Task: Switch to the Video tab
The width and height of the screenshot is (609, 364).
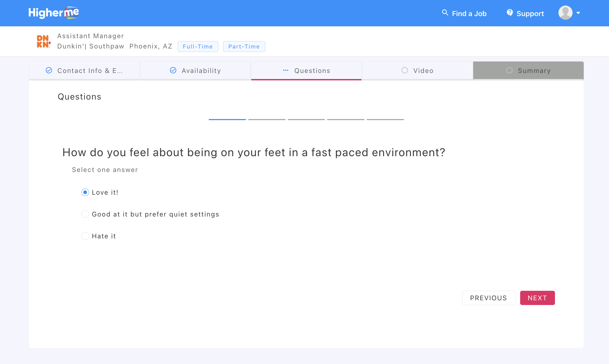Action: coord(417,71)
